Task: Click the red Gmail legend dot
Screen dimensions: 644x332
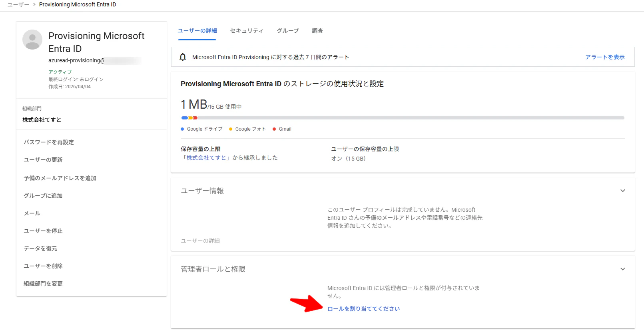Action: pyautogui.click(x=274, y=129)
